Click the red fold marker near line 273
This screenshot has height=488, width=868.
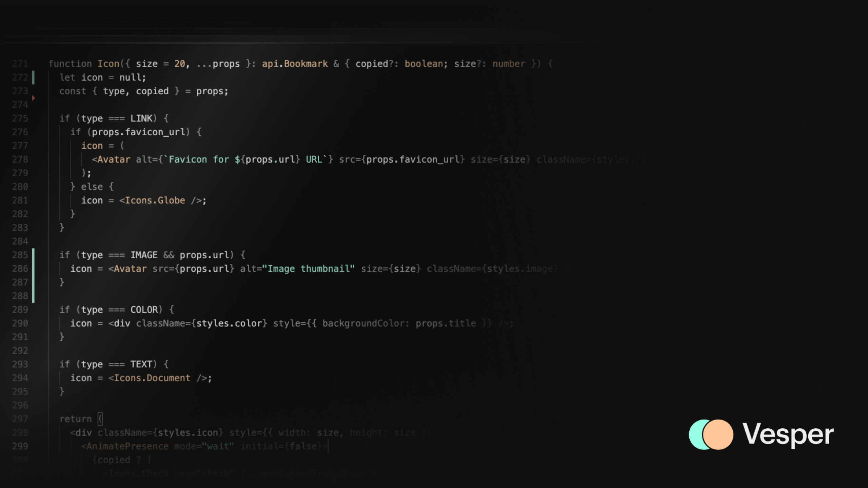tap(34, 98)
